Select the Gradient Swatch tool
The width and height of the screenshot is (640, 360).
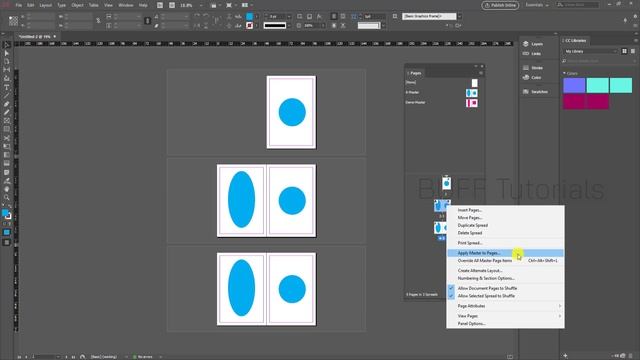[x=7, y=155]
